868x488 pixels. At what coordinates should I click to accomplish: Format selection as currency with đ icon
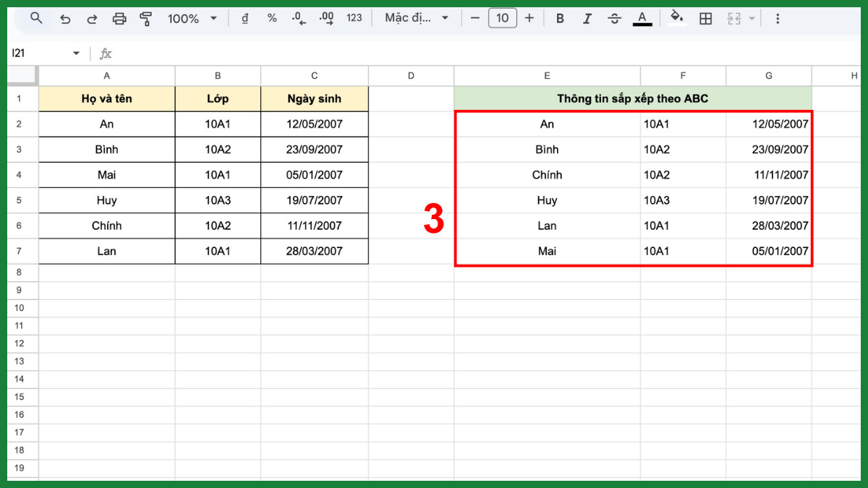coord(244,17)
